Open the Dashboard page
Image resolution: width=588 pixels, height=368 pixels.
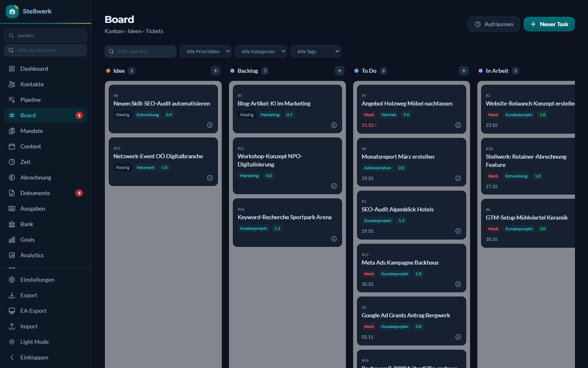[45, 69]
